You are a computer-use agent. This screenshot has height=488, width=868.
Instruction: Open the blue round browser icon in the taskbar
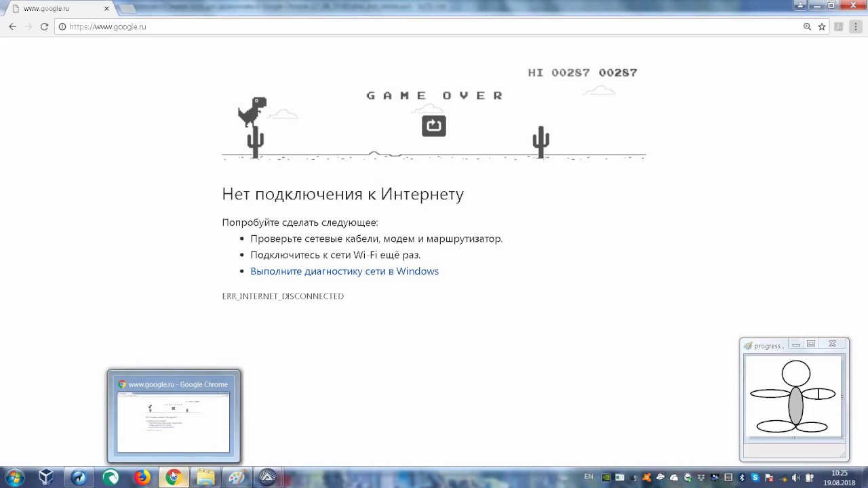click(79, 477)
